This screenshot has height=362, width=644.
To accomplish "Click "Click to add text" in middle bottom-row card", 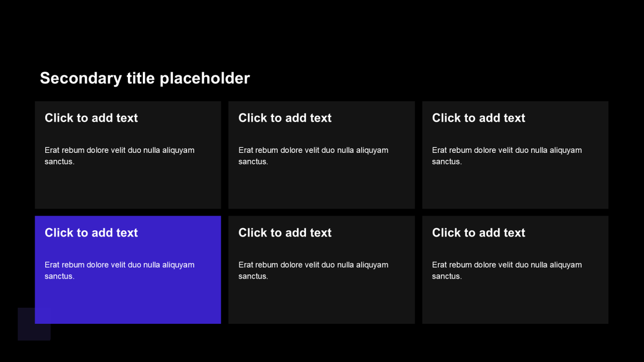I will [285, 232].
